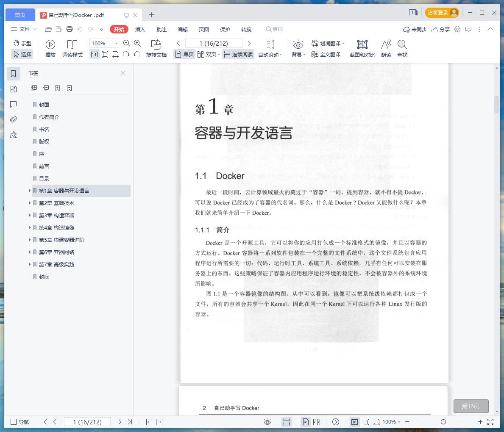The width and height of the screenshot is (504, 432).
Task: Switch to 阅读模式 reading mode
Action: coord(72,49)
